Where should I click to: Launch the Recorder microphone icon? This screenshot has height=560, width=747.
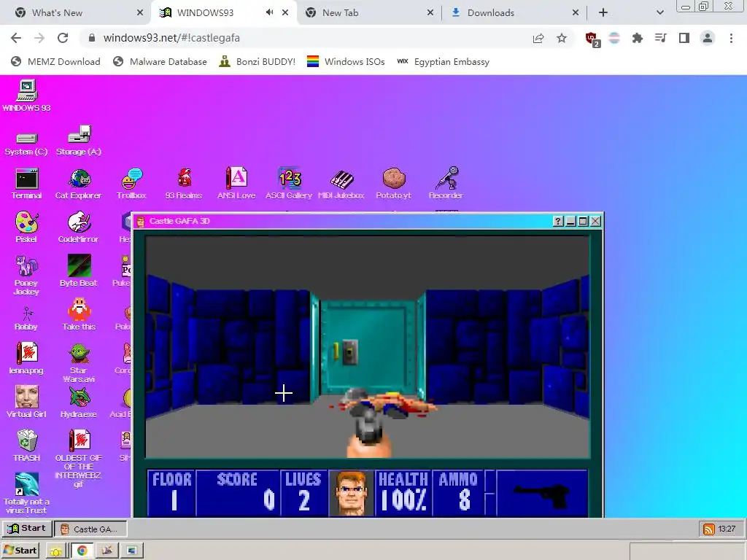coord(446,184)
